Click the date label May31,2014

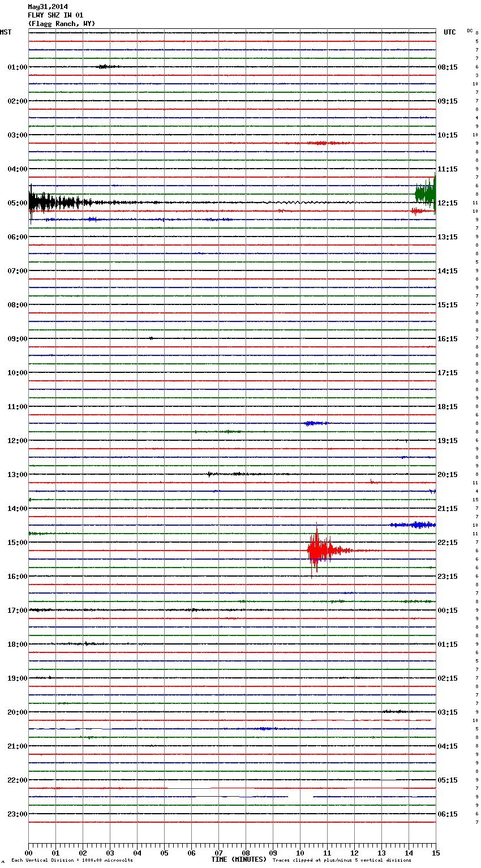pyautogui.click(x=48, y=7)
